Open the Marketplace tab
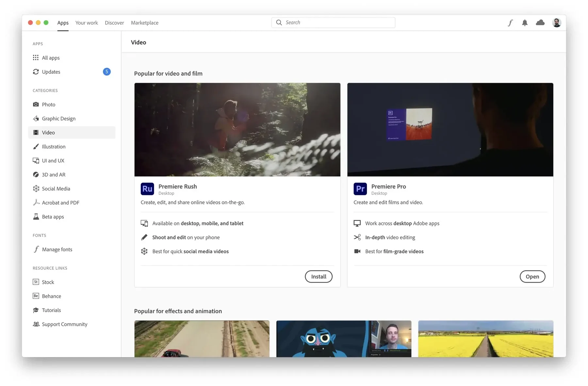The width and height of the screenshot is (588, 386). click(x=145, y=23)
